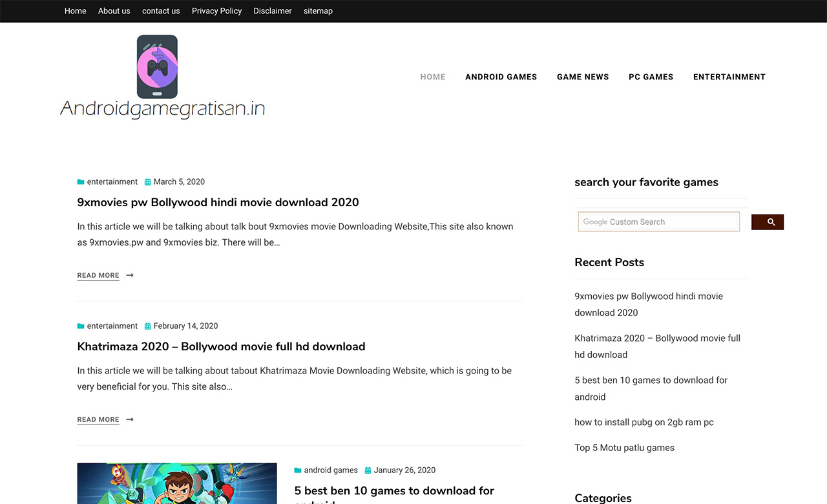Image resolution: width=827 pixels, height=504 pixels.
Task: Click arrow icon after 9xmovies Read More
Action: pos(130,275)
